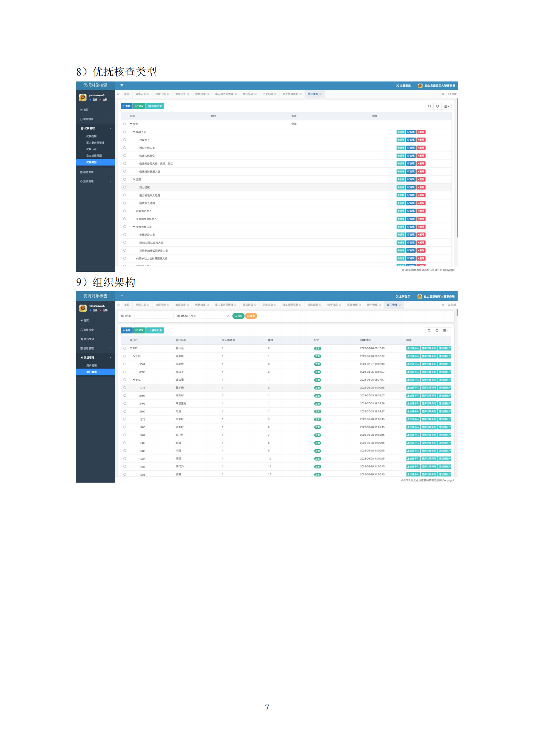Click the 部门名称 input field
The image size is (534, 756).
point(153,316)
